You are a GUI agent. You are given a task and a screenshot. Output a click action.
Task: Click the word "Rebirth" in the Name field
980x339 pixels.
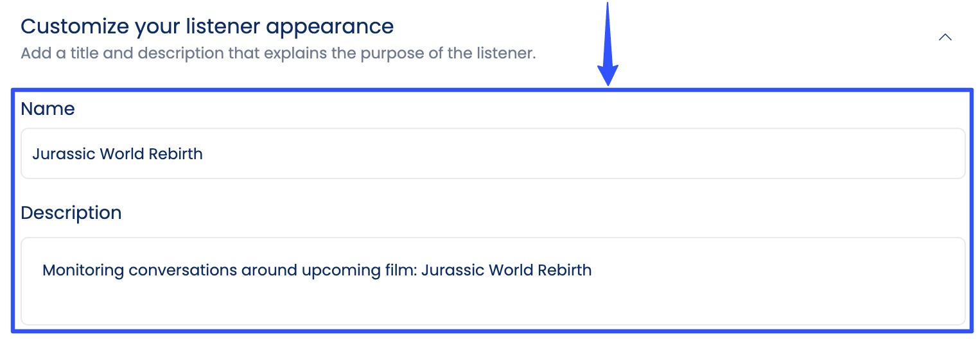(x=175, y=154)
